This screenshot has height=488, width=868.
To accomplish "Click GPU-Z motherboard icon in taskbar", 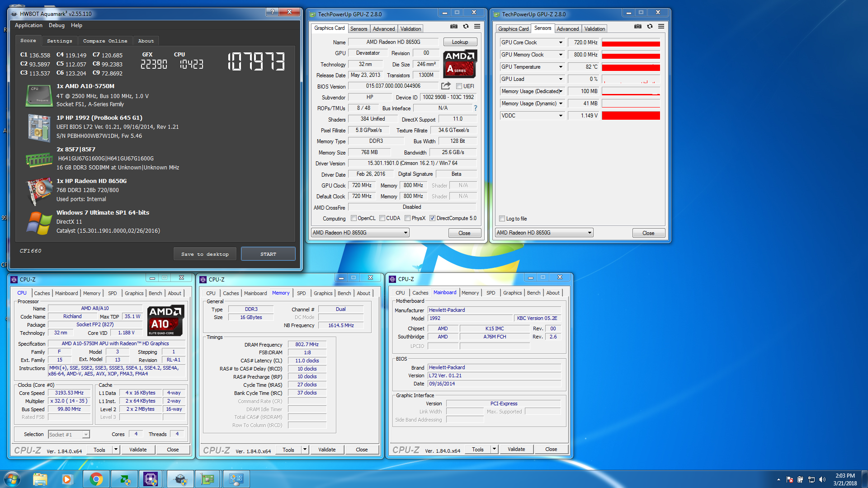I will (x=208, y=479).
